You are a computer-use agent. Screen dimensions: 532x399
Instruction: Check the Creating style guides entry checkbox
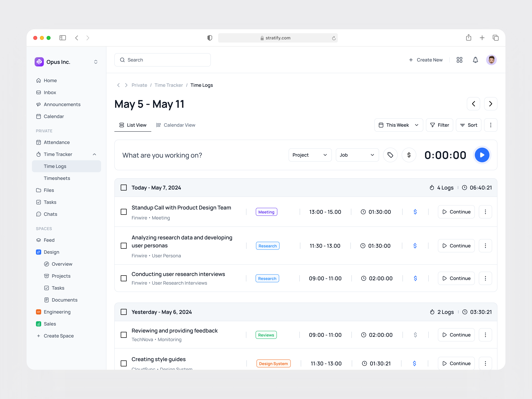tap(124, 363)
